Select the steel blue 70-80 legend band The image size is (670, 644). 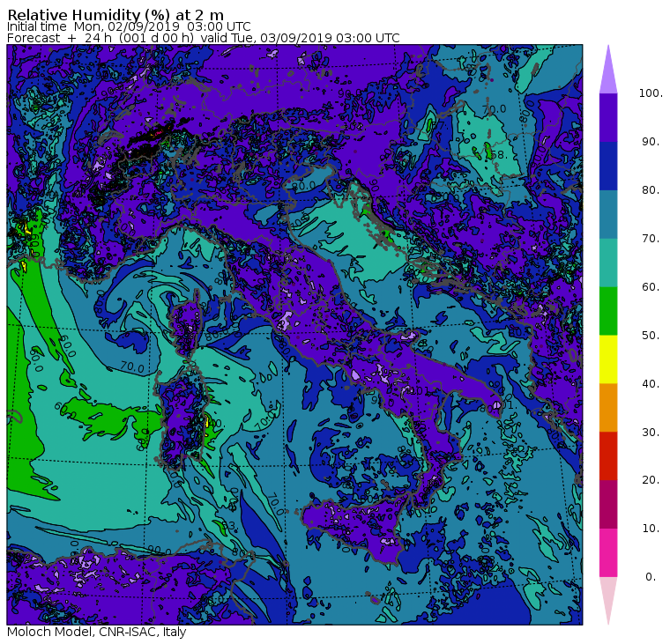pos(608,214)
